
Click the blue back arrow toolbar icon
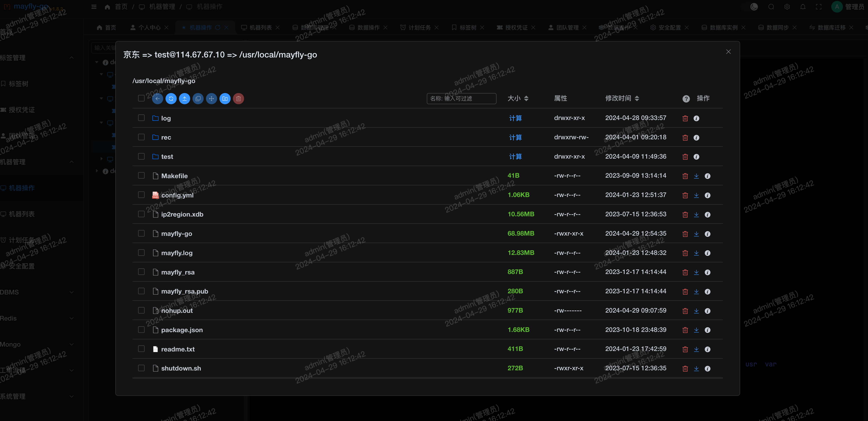coord(157,98)
